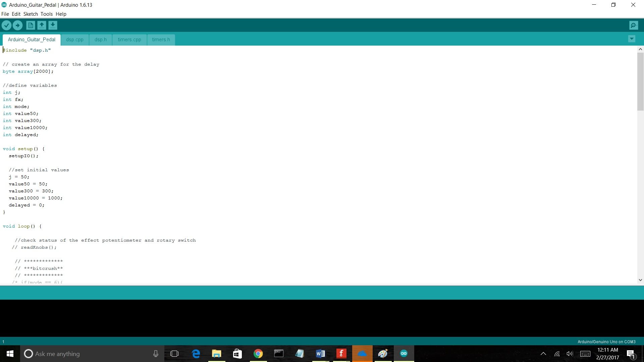Click the Verify sketch checkmark button
The height and width of the screenshot is (362, 644).
pos(6,25)
